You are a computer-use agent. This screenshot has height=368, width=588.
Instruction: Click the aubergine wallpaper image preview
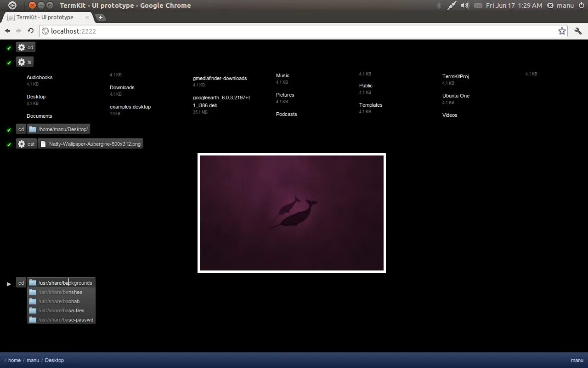tap(292, 213)
